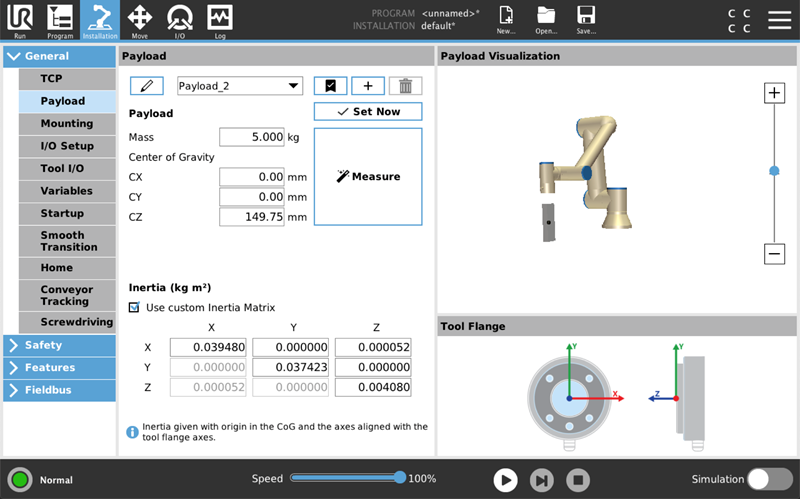Click the set as default payload icon
Image resolution: width=800 pixels, height=499 pixels.
[330, 86]
